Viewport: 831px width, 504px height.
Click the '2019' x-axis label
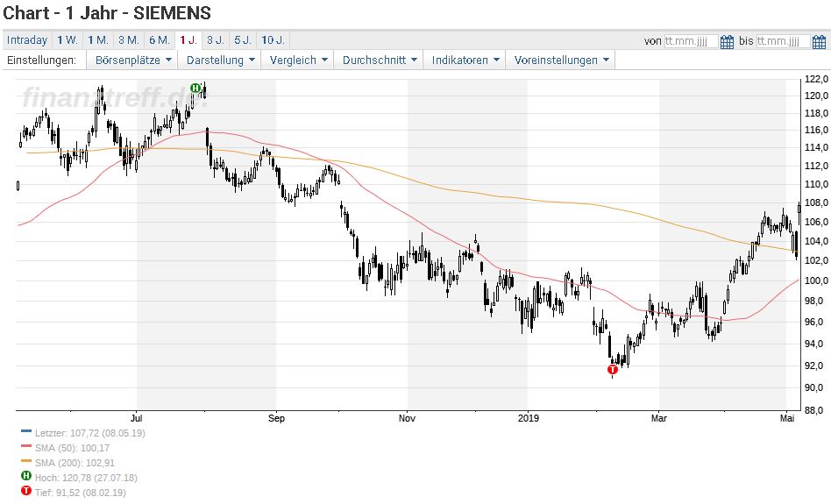click(x=528, y=418)
